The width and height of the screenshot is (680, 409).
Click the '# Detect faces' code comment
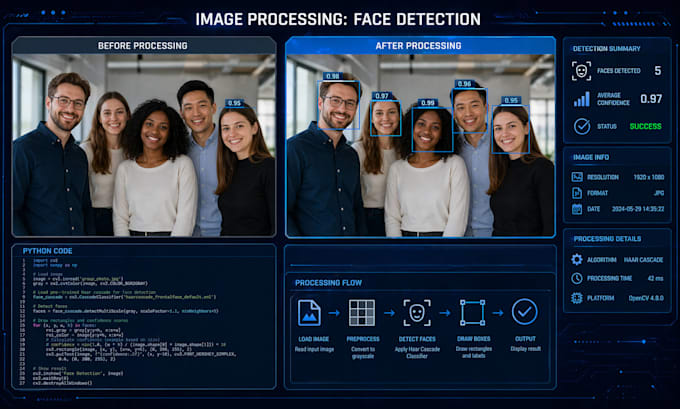click(48, 306)
